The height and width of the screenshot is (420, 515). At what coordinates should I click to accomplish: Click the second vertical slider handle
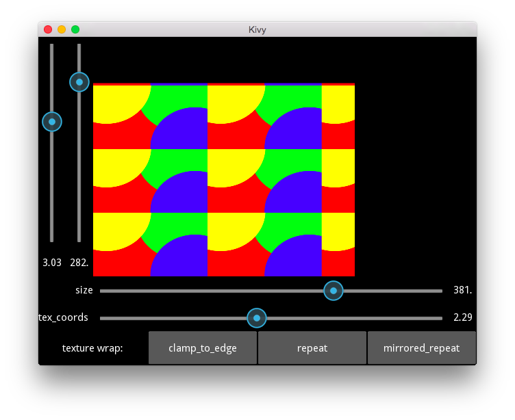(79, 82)
